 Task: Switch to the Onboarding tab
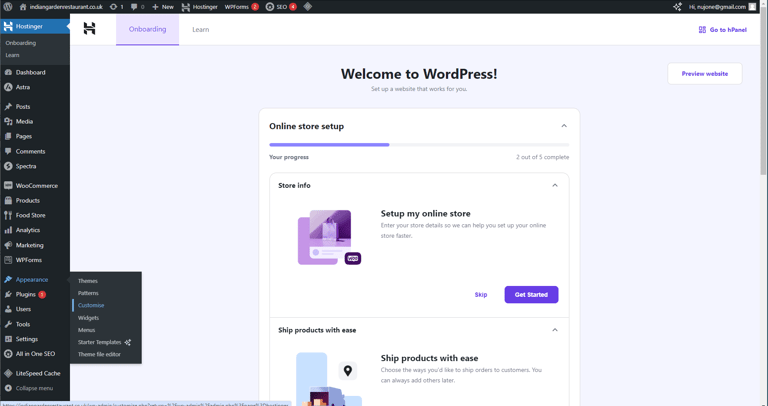(x=147, y=29)
